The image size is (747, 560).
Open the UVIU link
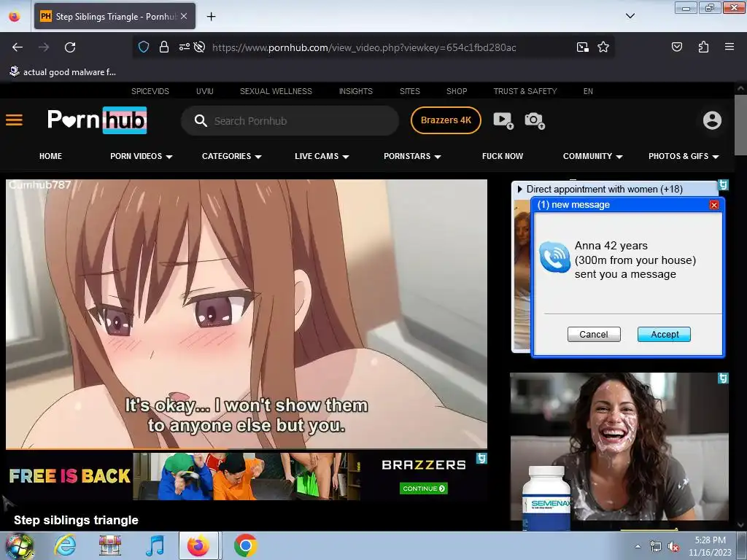[205, 91]
